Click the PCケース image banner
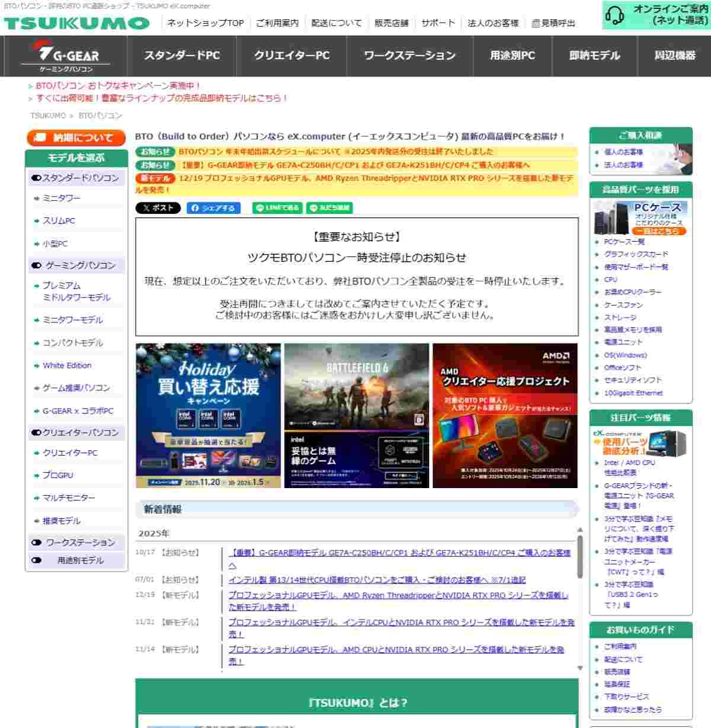 640,218
